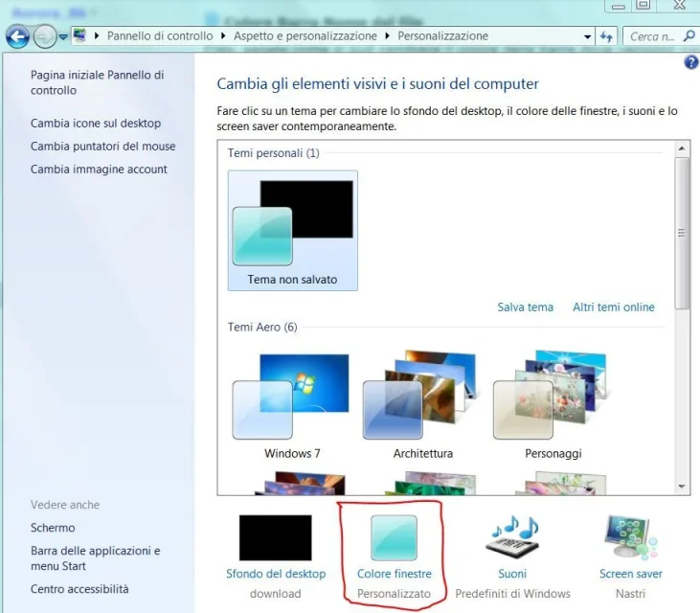Click the 'download' text under Sfondo del desktop
The width and height of the screenshot is (700, 613).
click(x=276, y=594)
